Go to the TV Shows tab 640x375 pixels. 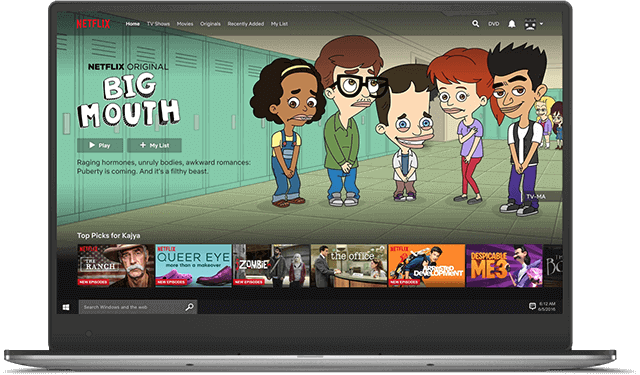(158, 24)
